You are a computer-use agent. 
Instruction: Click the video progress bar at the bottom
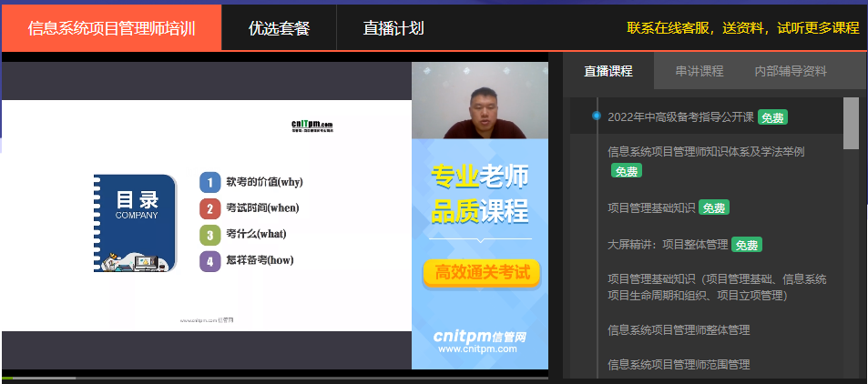click(x=273, y=377)
